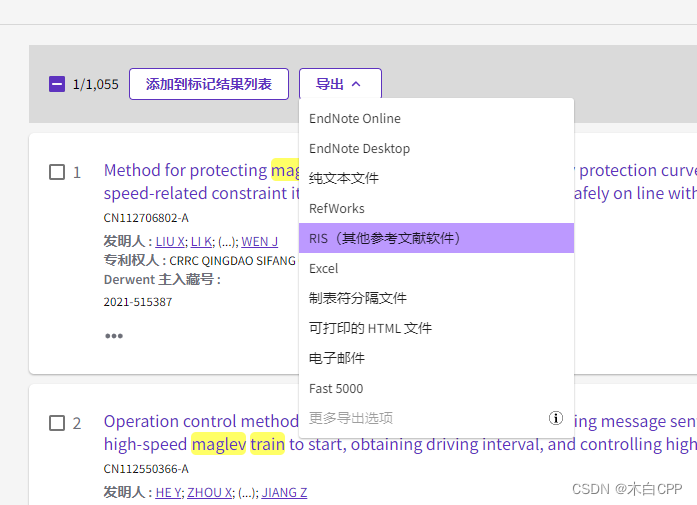697x505 pixels.
Task: Tick the checkbox for result 2
Action: tap(57, 423)
